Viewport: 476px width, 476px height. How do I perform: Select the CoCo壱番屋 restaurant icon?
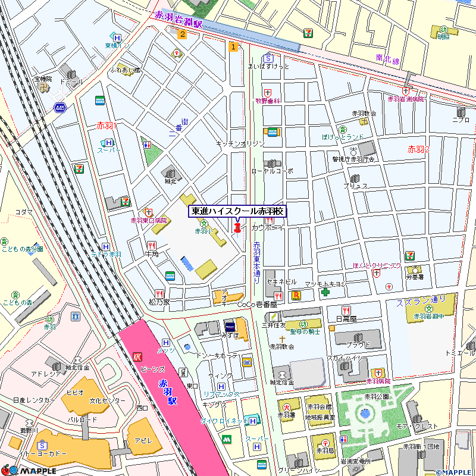coord(278,296)
